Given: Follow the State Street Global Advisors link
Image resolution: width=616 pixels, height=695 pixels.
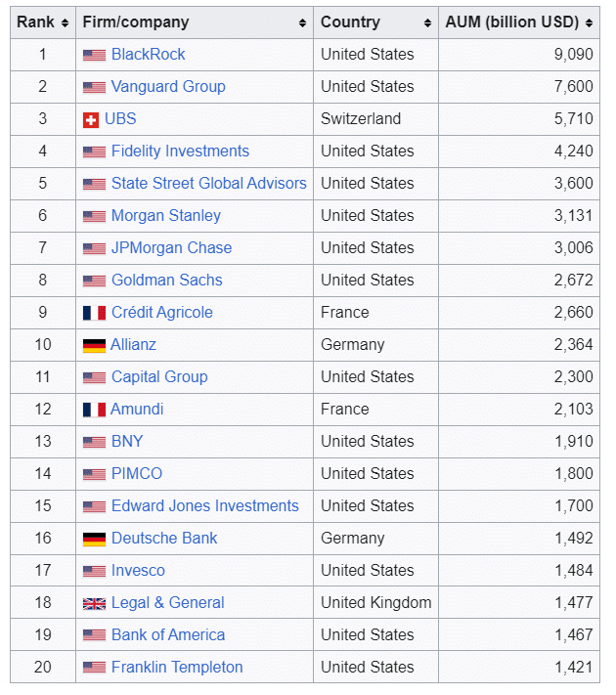Looking at the screenshot, I should point(208,184).
